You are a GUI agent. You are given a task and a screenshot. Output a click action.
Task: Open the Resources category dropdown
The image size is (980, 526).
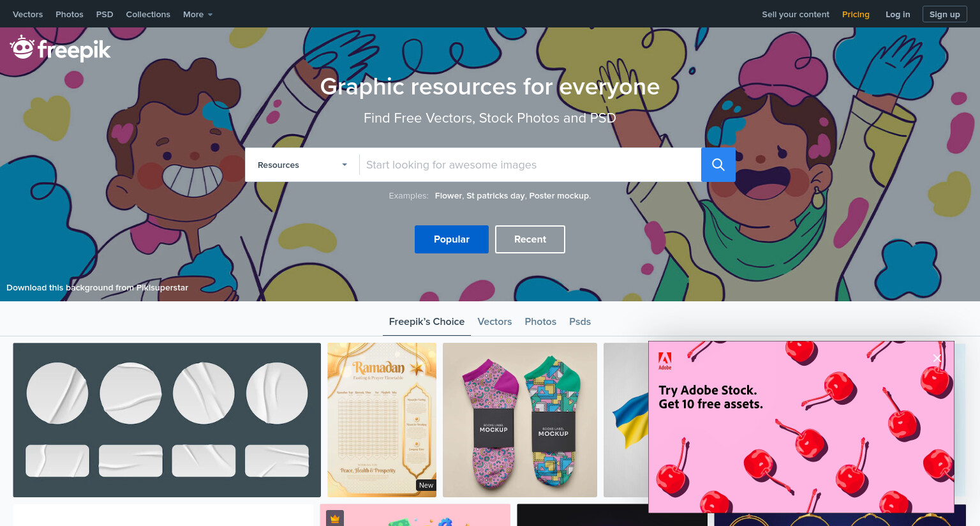point(302,165)
